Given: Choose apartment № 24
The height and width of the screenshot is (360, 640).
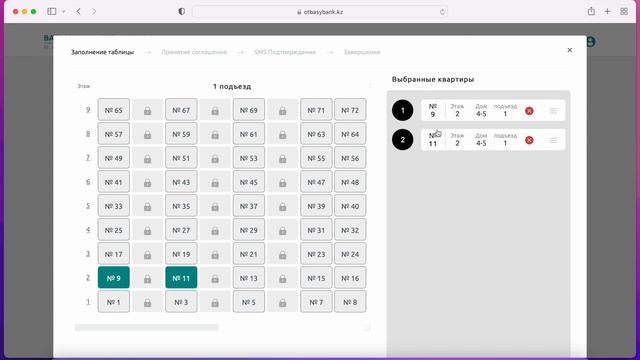Looking at the screenshot, I should click(x=350, y=254).
